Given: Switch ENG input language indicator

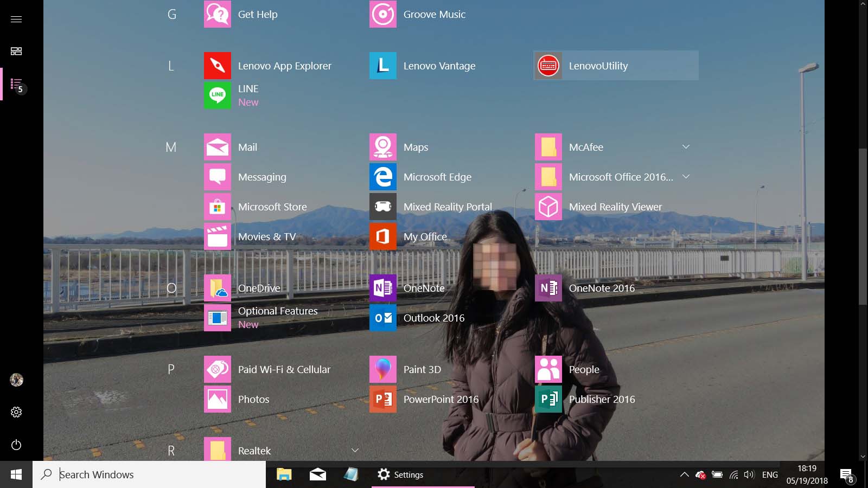Looking at the screenshot, I should pyautogui.click(x=770, y=474).
